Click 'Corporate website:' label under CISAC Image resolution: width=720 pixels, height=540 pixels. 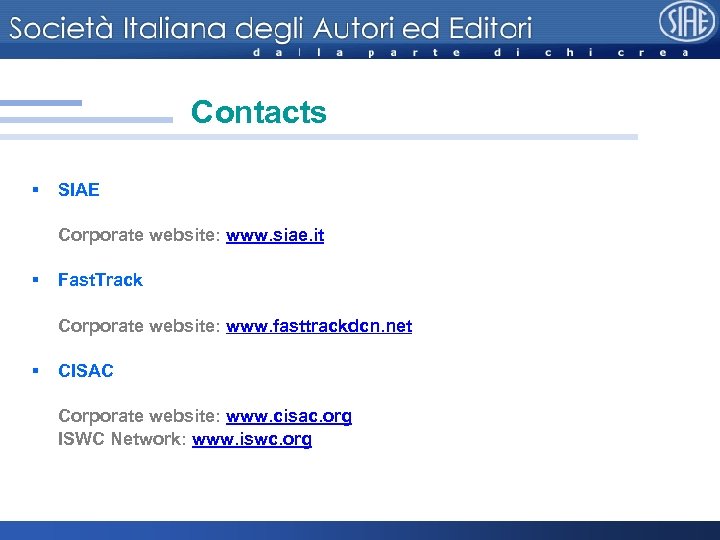pos(140,416)
